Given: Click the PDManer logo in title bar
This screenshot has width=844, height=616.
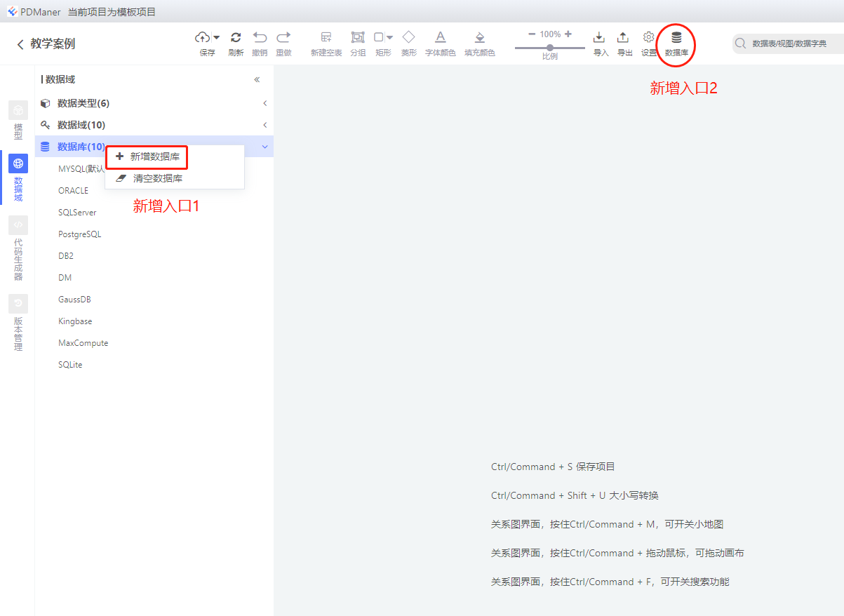Looking at the screenshot, I should point(13,11).
